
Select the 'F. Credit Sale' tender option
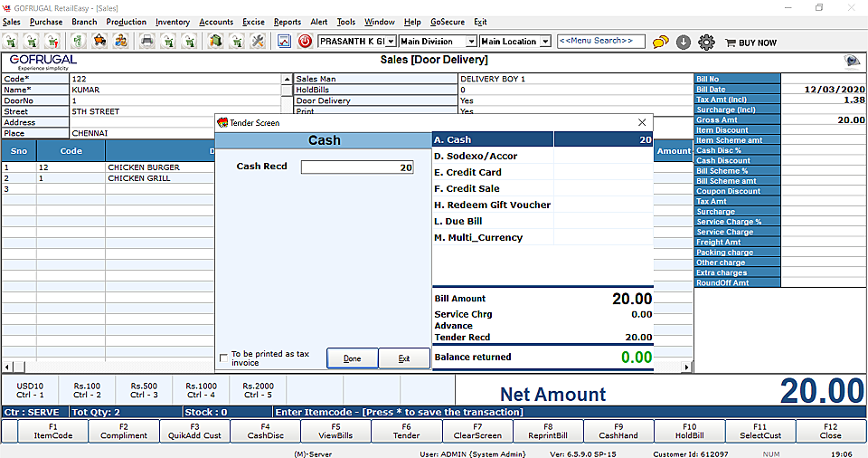pyautogui.click(x=542, y=188)
